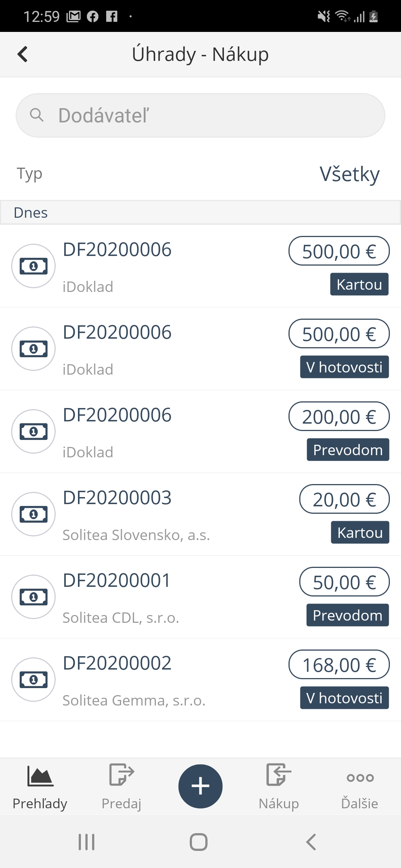Select the Nákup tab label
Viewport: 401px width, 868px height.
coord(278,803)
